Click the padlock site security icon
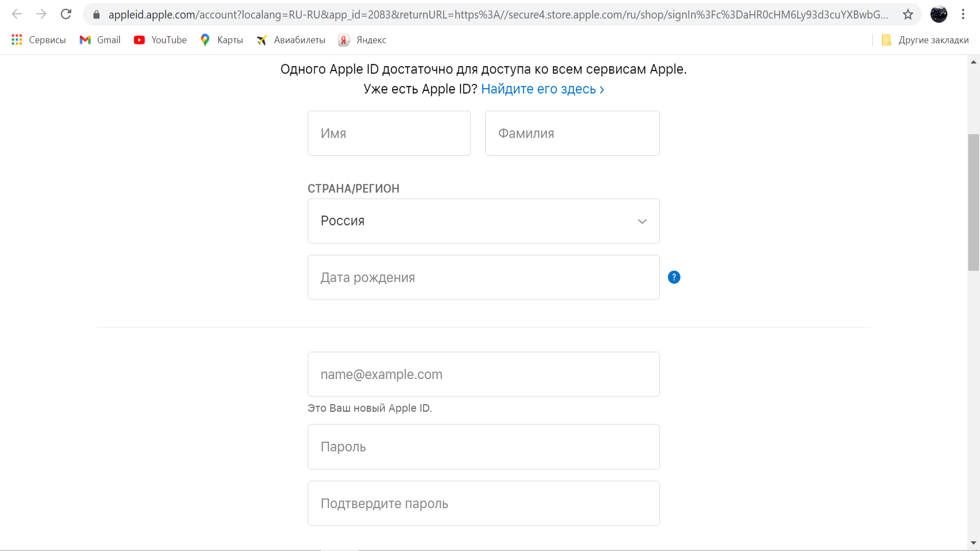 coord(96,15)
